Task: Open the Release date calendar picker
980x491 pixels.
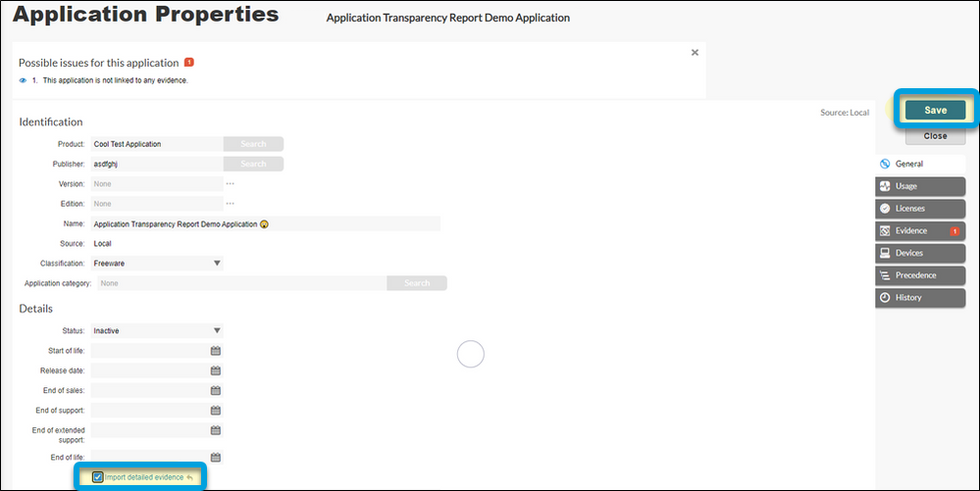Action: (x=216, y=370)
